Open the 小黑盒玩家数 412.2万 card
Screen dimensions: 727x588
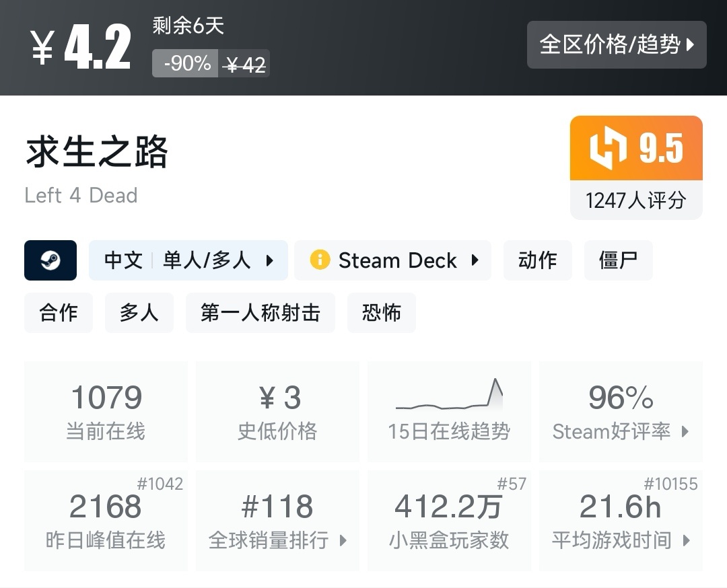[x=448, y=520]
